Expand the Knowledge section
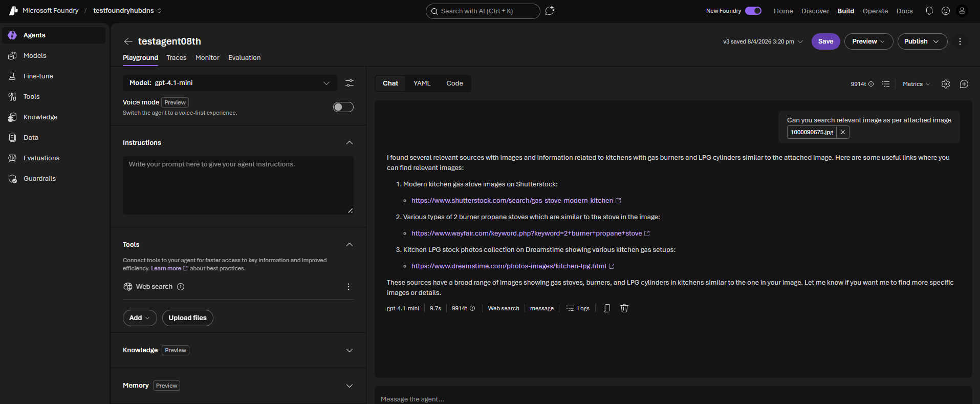The image size is (980, 404). [x=350, y=351]
